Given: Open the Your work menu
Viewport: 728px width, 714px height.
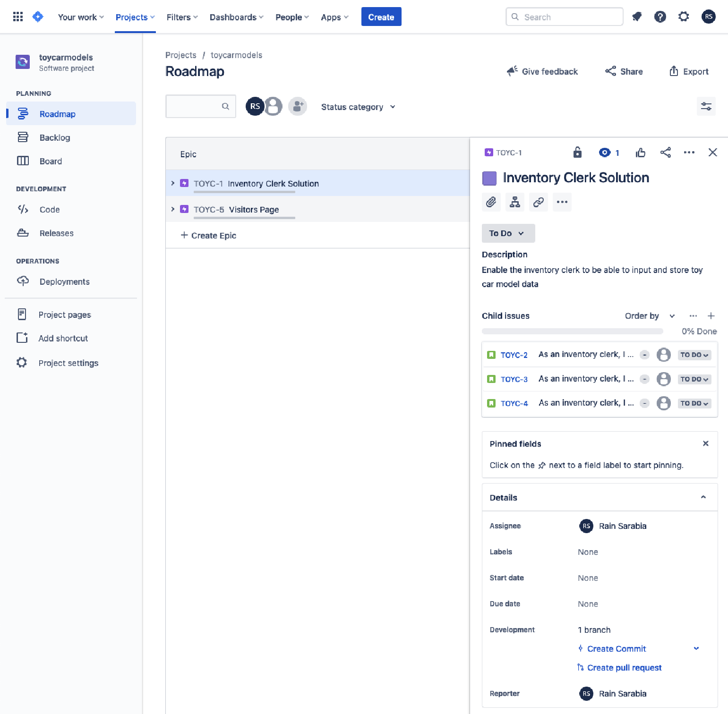Looking at the screenshot, I should point(81,17).
